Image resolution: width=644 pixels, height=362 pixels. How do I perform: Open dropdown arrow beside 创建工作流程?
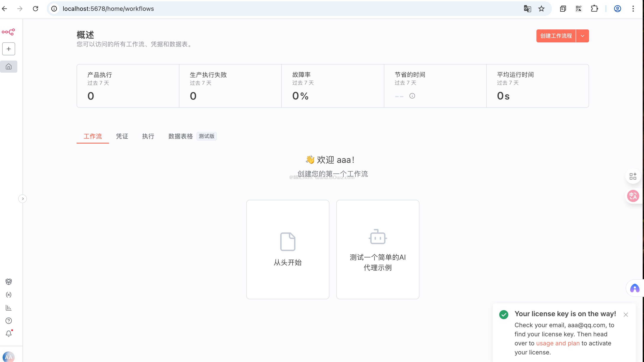pos(583,36)
